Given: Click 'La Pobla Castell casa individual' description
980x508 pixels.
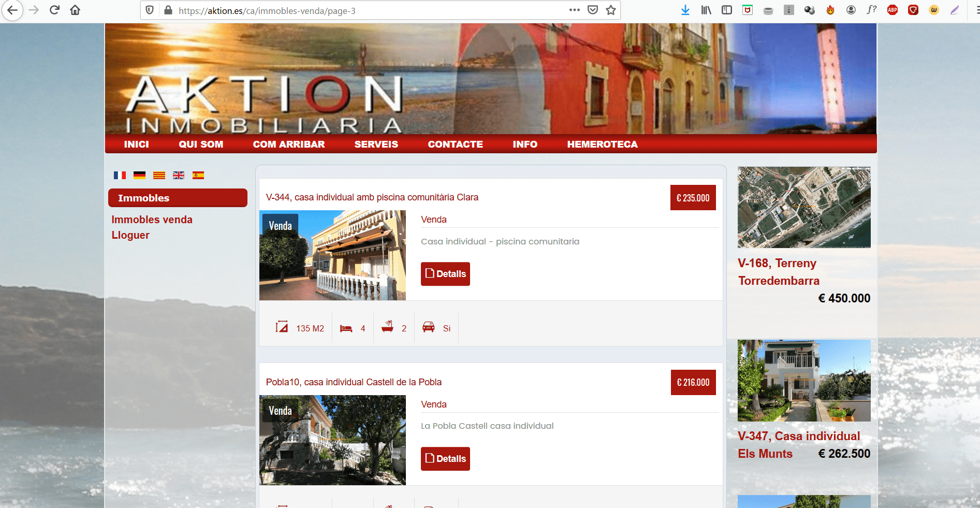Looking at the screenshot, I should point(487,426).
